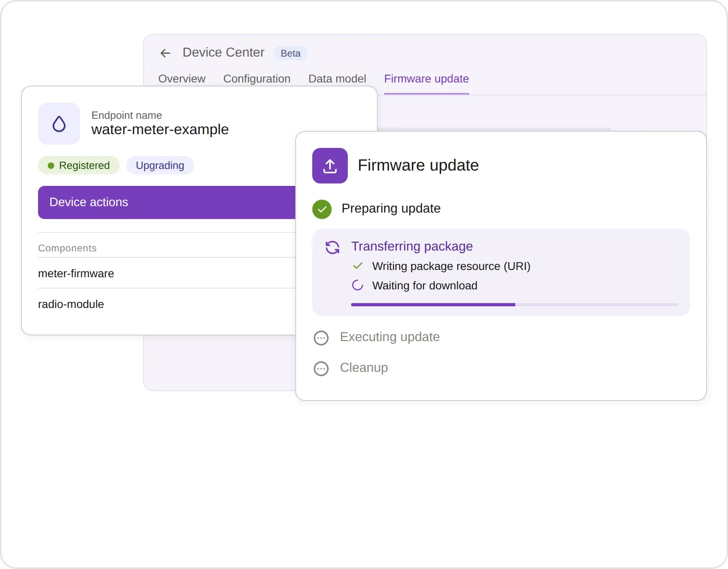Open the Data model tab
This screenshot has height=569, width=728.
337,79
